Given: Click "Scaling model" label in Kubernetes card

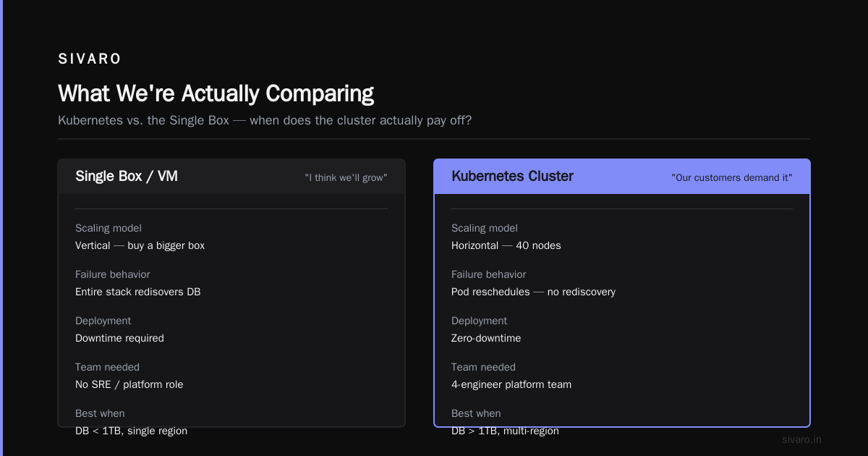Looking at the screenshot, I should (485, 228).
